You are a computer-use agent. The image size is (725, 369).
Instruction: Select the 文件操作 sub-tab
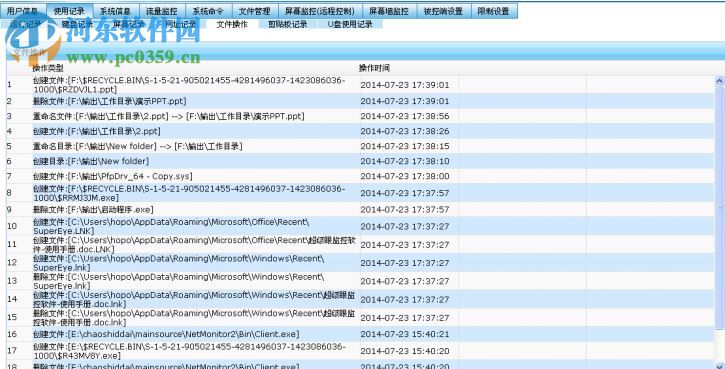pyautogui.click(x=232, y=24)
